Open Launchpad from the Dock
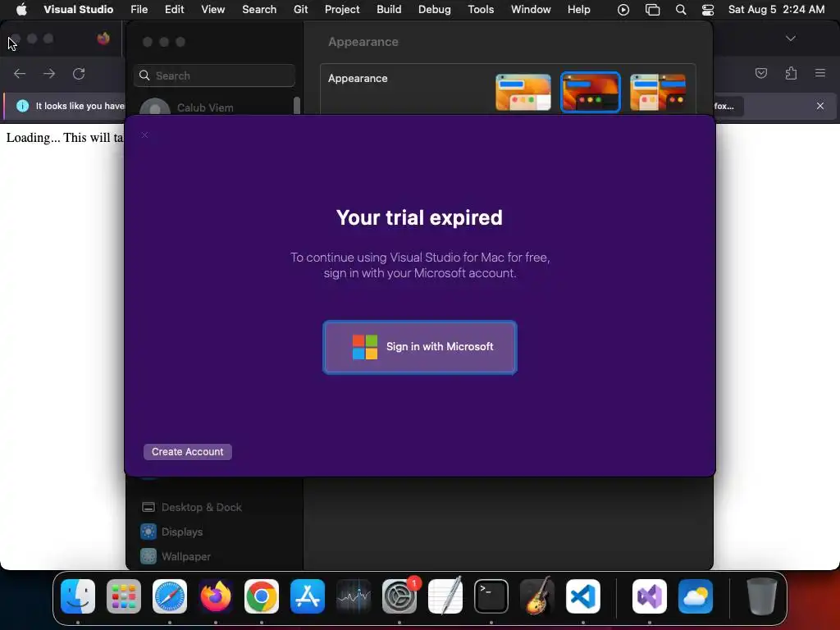Image resolution: width=840 pixels, height=630 pixels. 124,596
